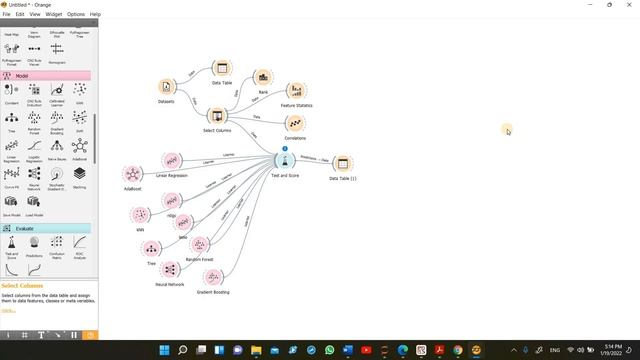Add Predictions widget from Evaluate panel
Image resolution: width=640 pixels, height=360 pixels.
click(34, 247)
